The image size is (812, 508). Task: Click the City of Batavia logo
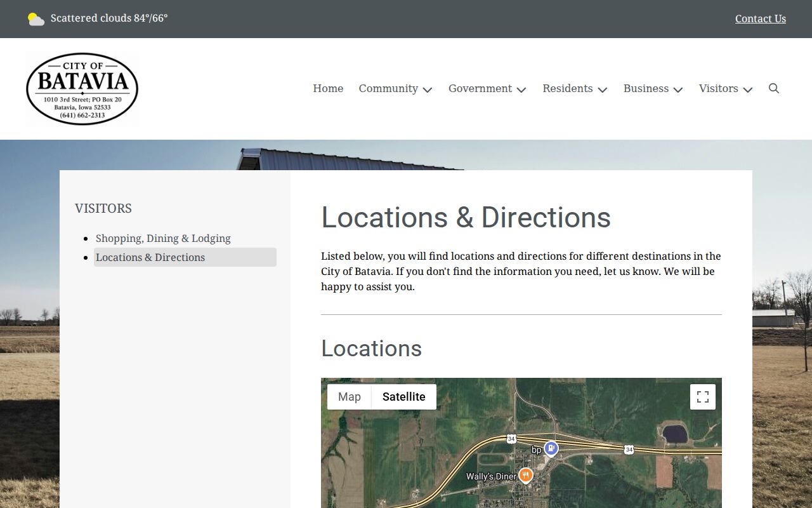(x=82, y=89)
